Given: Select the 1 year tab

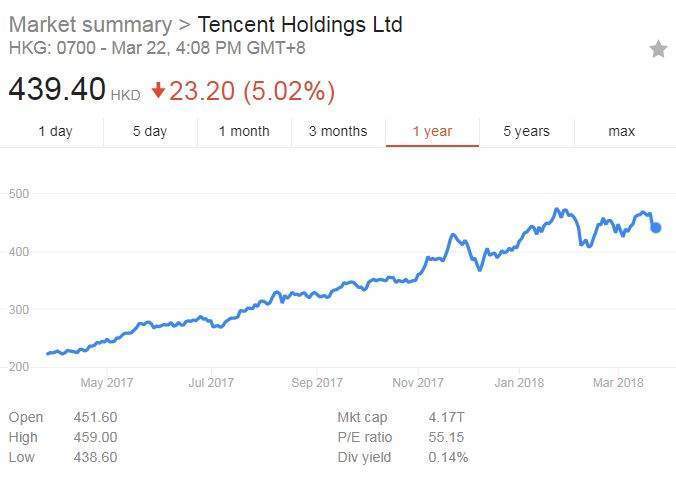Looking at the screenshot, I should [432, 131].
